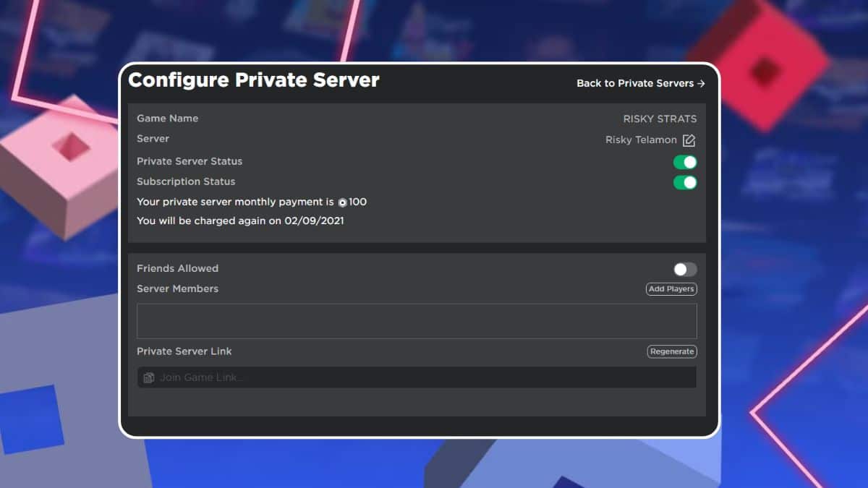
Task: Click the Server label
Action: [153, 139]
